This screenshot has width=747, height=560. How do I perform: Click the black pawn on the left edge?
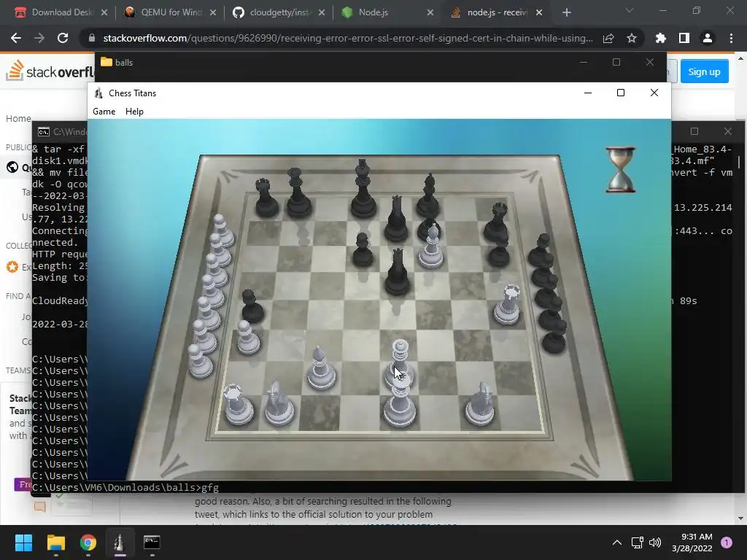point(252,307)
